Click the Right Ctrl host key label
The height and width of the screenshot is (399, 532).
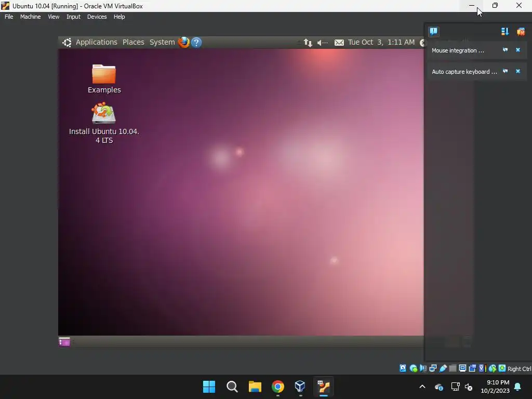pyautogui.click(x=519, y=369)
